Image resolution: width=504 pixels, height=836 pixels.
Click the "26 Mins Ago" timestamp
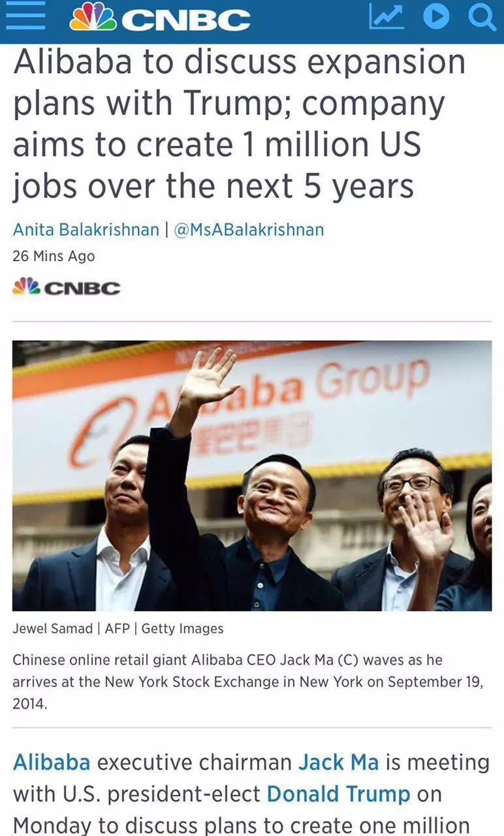coord(54,256)
